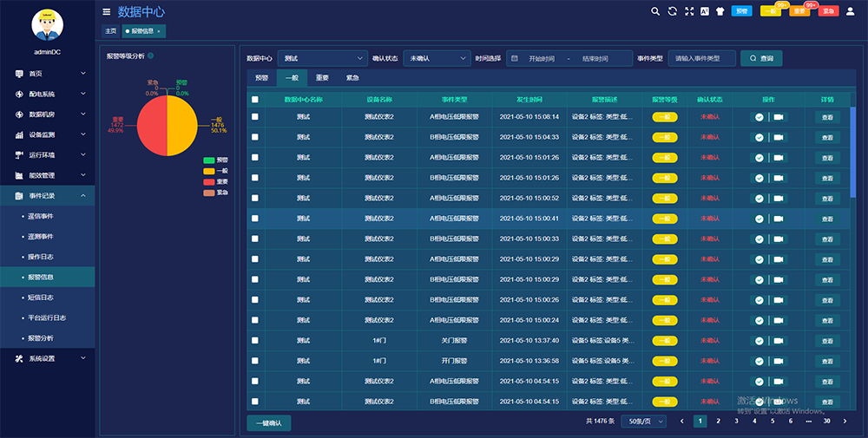Viewport: 868px width, 438px height.
Task: Open the 50条/页 page size dropdown
Action: (x=643, y=421)
